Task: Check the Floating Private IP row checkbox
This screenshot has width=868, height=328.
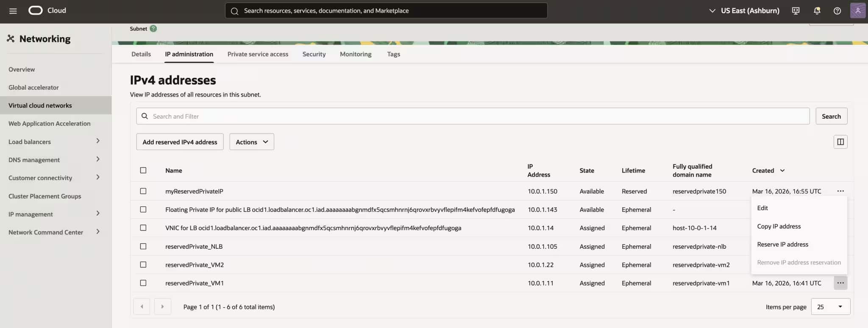Action: [x=143, y=209]
